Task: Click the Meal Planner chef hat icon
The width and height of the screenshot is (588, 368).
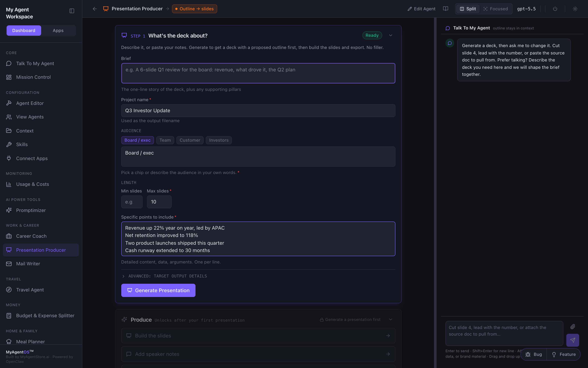Action: click(9, 342)
